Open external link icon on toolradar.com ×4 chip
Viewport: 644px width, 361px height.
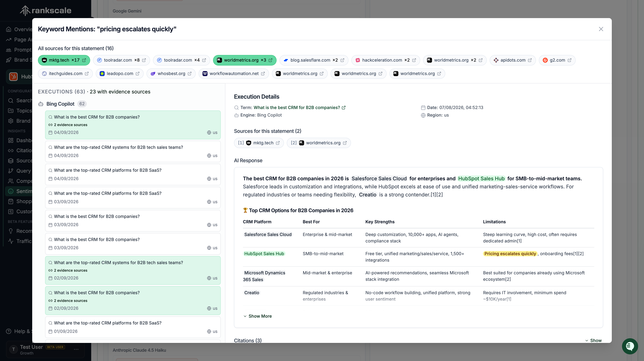204,60
